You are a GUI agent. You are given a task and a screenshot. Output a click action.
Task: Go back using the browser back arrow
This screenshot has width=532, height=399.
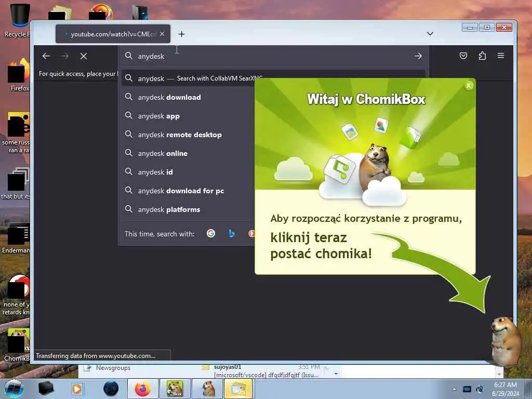click(x=46, y=56)
